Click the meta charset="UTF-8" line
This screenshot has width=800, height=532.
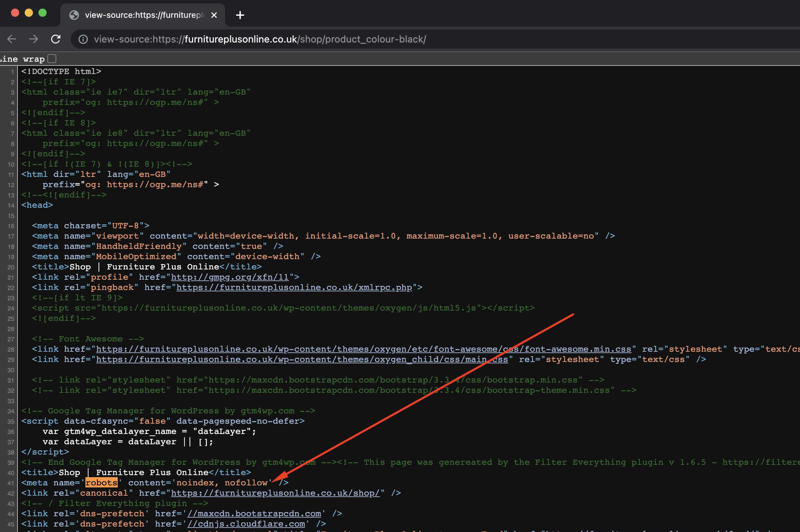coord(91,226)
